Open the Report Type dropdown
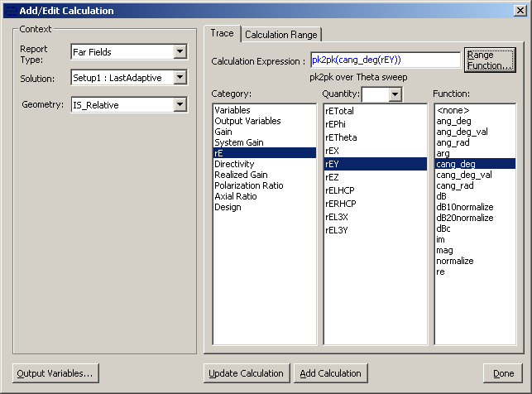Screen dimensions: 532x394 (x=180, y=51)
